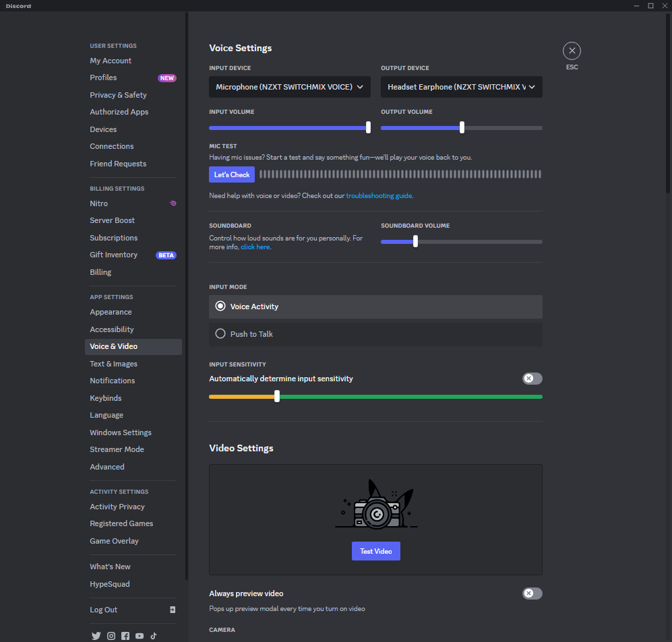Open Server Boost page

click(133, 220)
